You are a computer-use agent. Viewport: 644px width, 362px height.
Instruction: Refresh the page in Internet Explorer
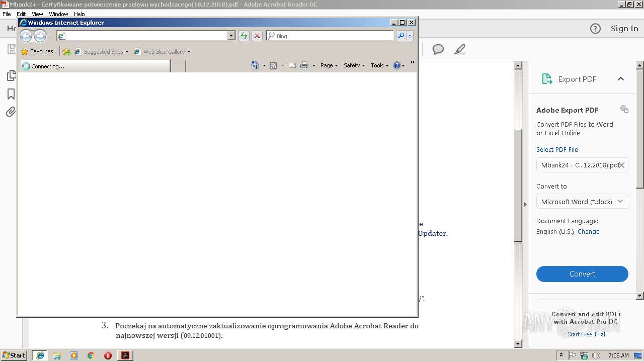[x=244, y=36]
